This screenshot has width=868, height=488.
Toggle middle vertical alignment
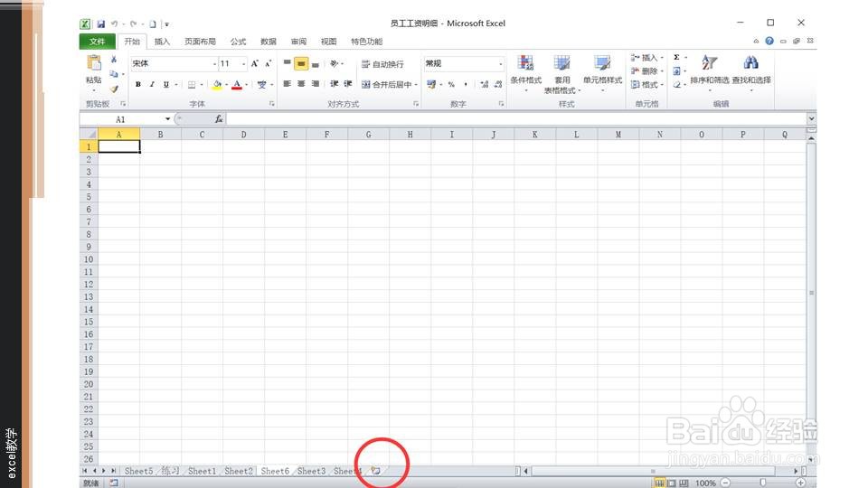(x=300, y=63)
